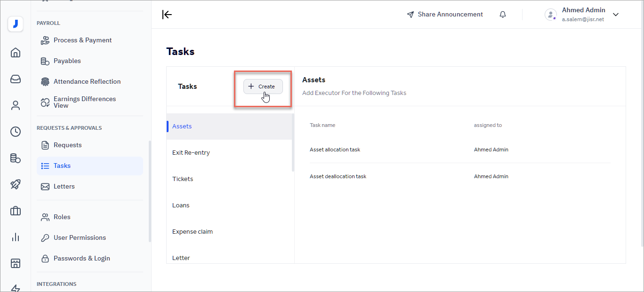
Task: Click the sidebar vertical scrollbar
Action: coord(150,190)
